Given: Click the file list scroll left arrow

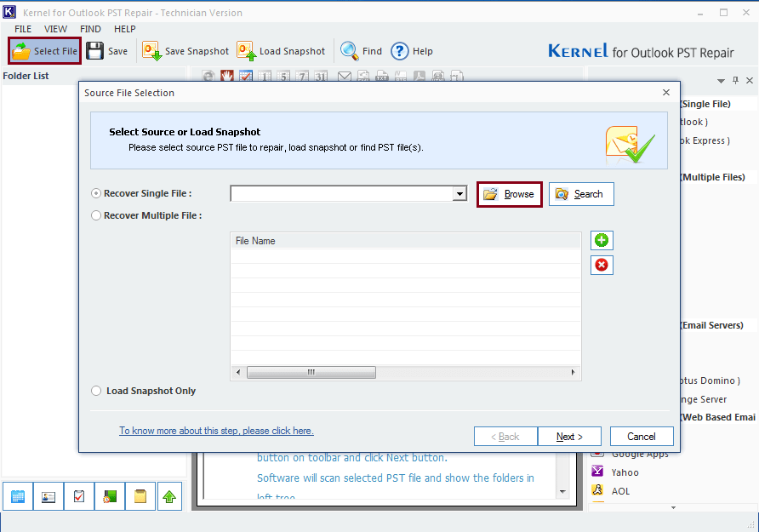Looking at the screenshot, I should coord(238,372).
